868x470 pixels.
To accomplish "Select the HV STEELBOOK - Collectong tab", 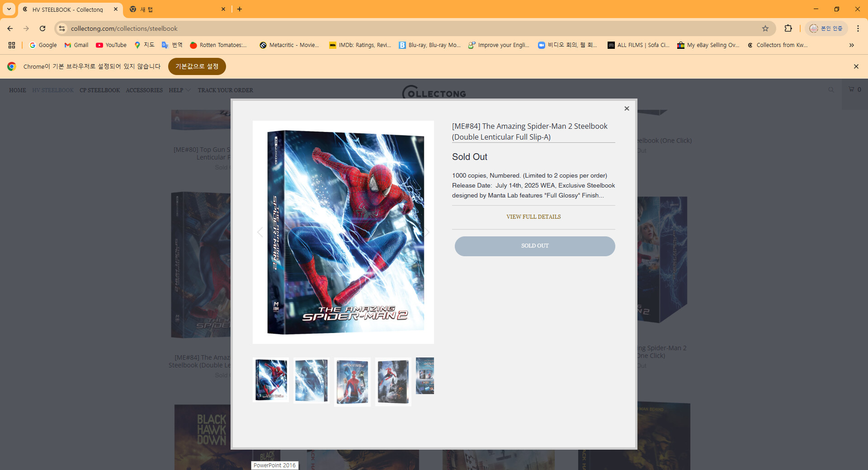I will (x=70, y=9).
